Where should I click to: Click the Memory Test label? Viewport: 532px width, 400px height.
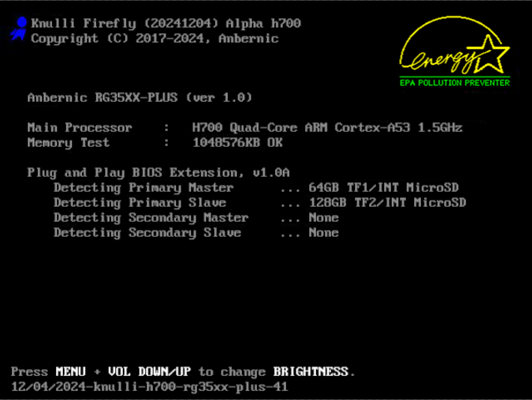click(x=68, y=142)
